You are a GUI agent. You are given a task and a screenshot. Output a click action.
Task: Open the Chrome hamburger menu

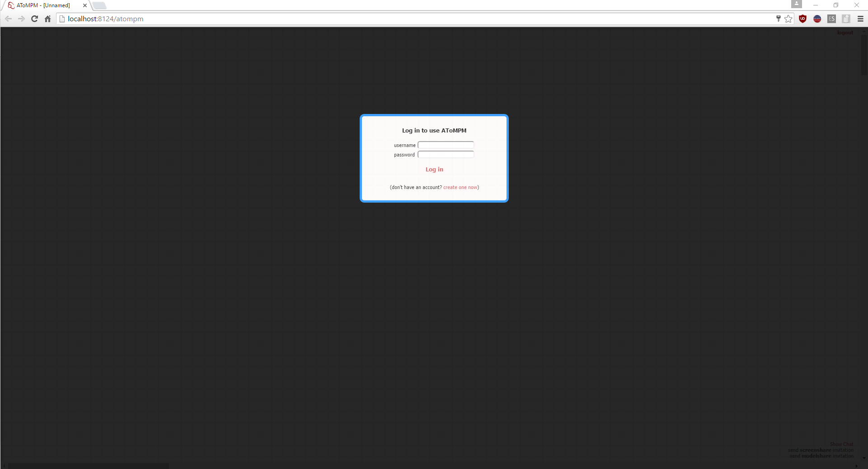[x=860, y=19]
